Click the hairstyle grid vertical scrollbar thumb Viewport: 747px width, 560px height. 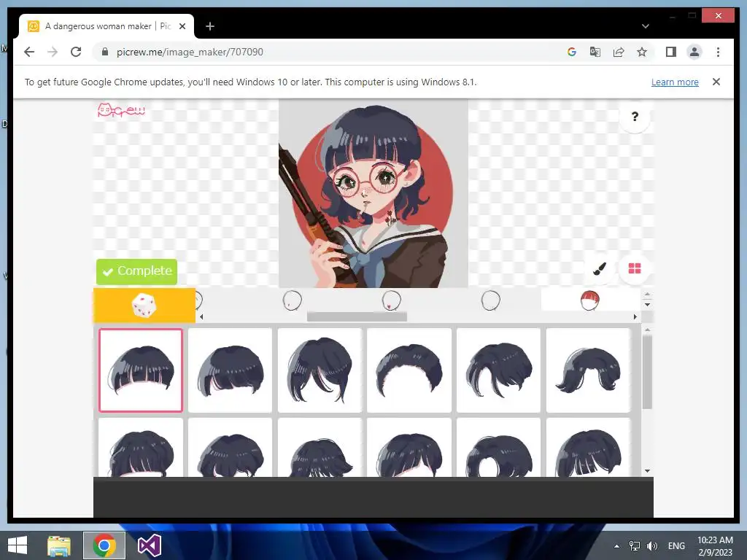[647, 373]
